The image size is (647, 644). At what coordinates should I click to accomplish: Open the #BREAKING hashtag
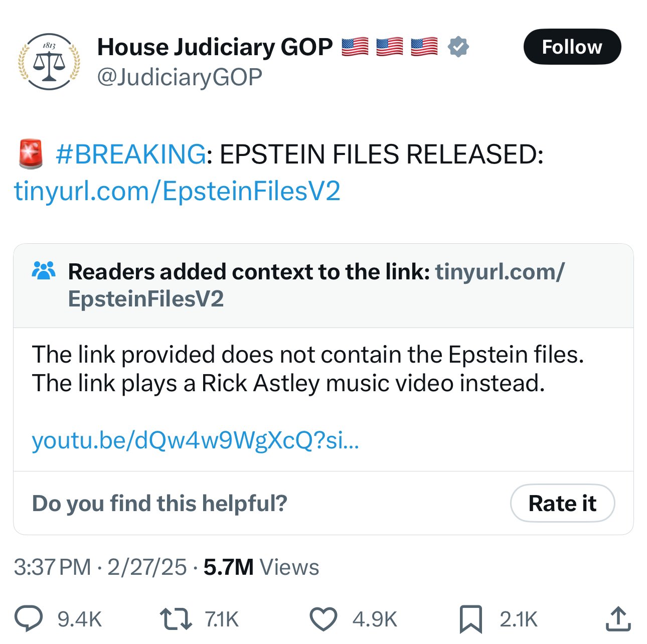[130, 154]
